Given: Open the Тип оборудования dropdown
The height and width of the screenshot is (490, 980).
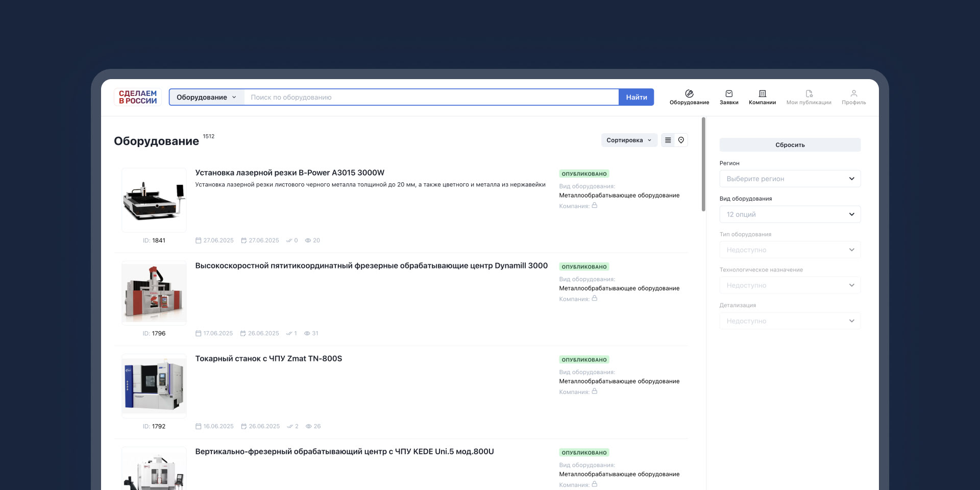Looking at the screenshot, I should pyautogui.click(x=790, y=250).
